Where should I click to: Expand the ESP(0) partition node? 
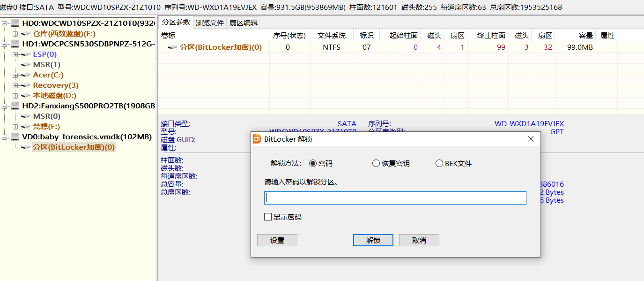(x=15, y=54)
